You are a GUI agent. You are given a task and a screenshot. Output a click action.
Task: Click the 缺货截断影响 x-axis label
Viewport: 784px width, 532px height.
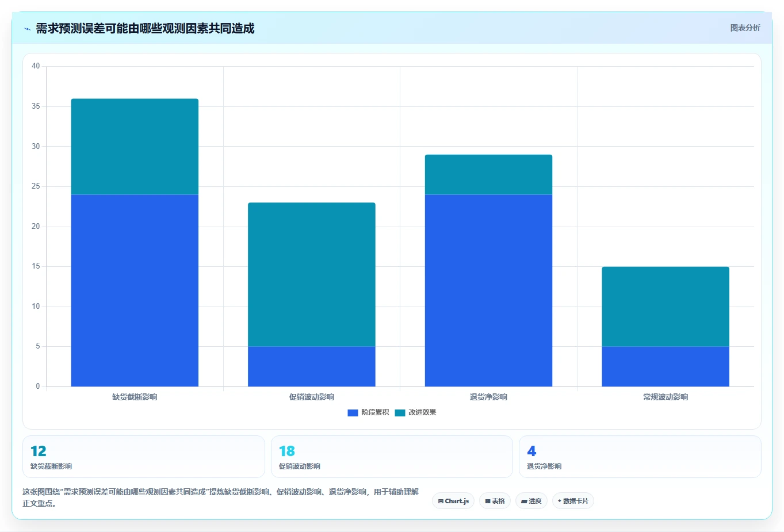pos(135,397)
